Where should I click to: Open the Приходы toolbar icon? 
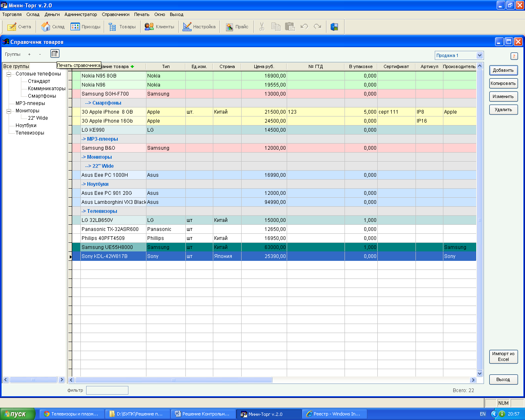coord(85,27)
